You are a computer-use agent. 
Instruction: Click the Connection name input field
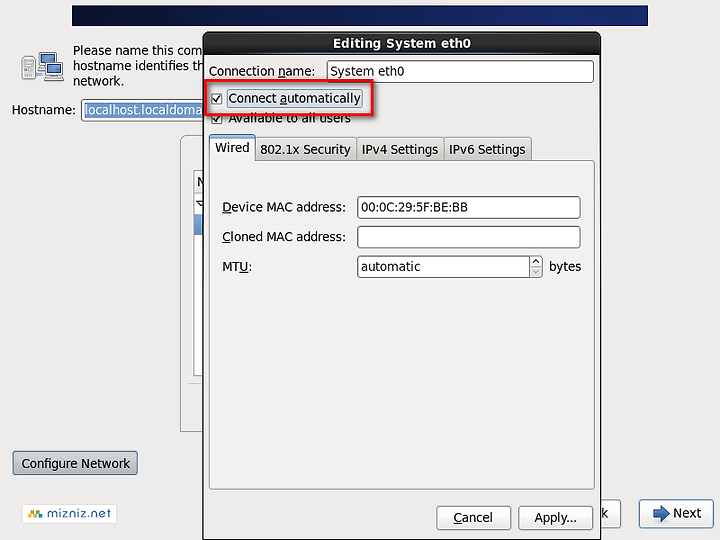click(460, 72)
